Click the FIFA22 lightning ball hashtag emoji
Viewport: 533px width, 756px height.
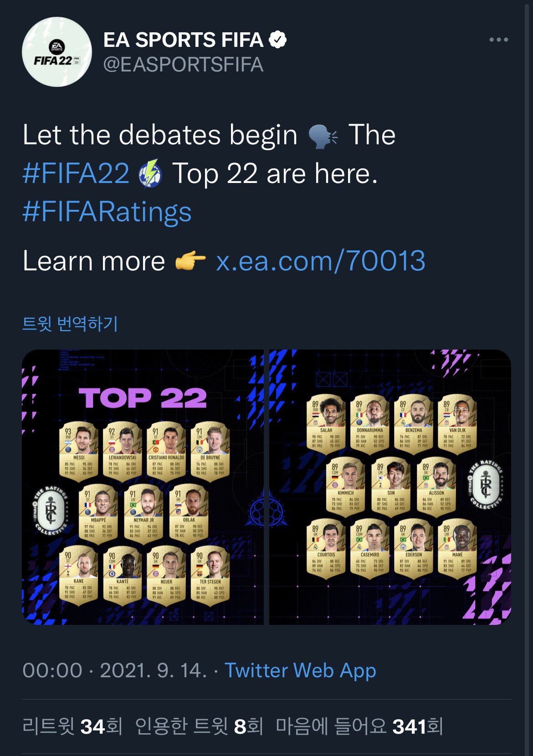tap(150, 174)
